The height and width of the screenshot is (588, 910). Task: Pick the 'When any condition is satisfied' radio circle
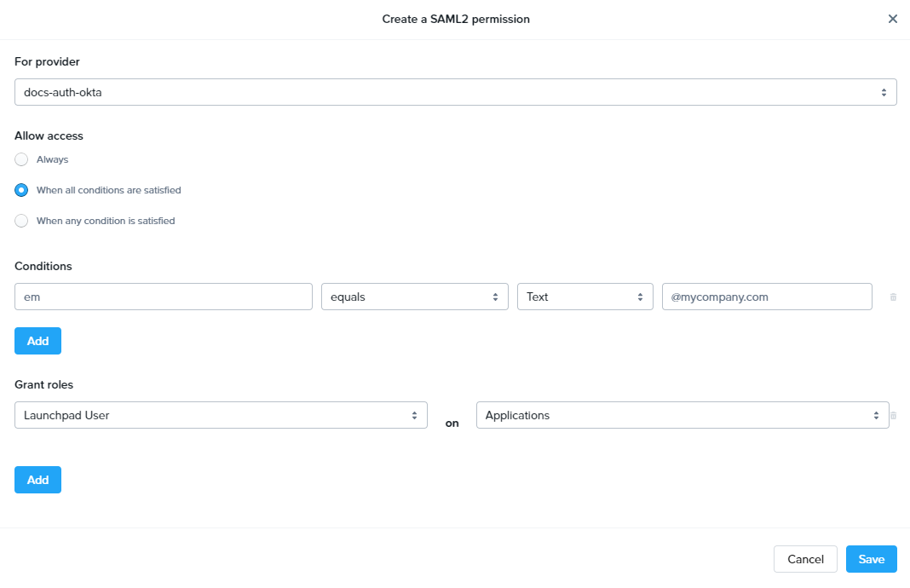[22, 221]
